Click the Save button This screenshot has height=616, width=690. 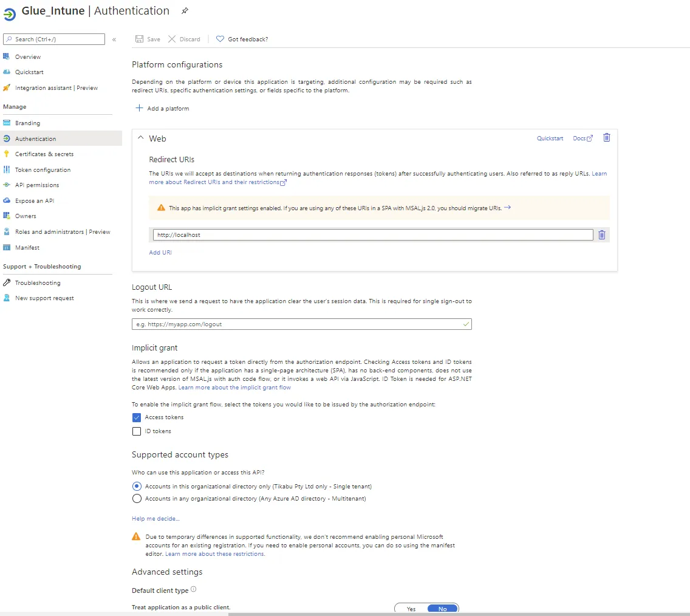[x=147, y=39]
